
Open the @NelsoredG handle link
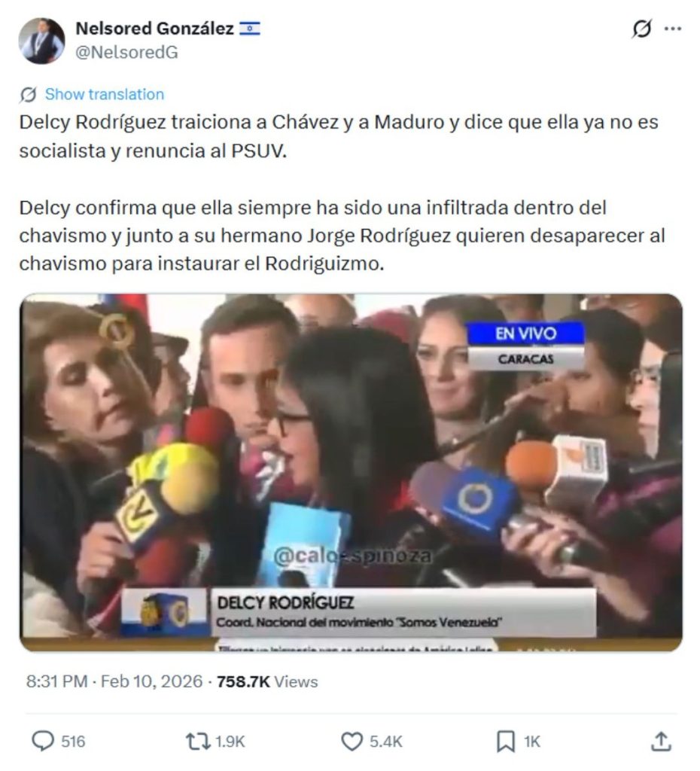tap(126, 52)
